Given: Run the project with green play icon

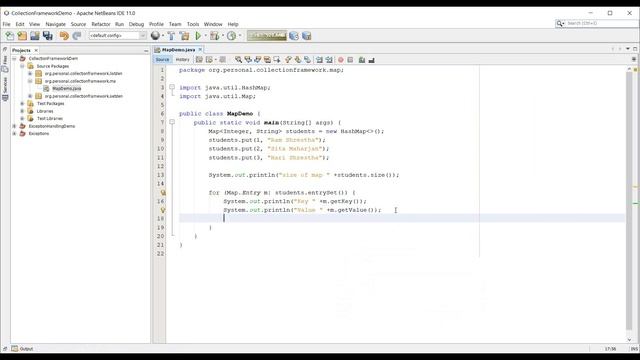Looking at the screenshot, I should point(198,36).
